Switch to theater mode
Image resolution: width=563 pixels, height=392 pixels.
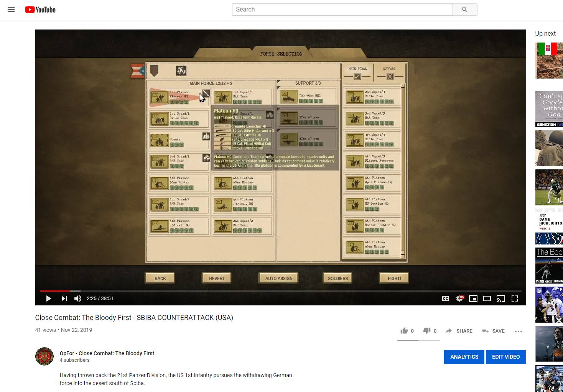pos(487,299)
